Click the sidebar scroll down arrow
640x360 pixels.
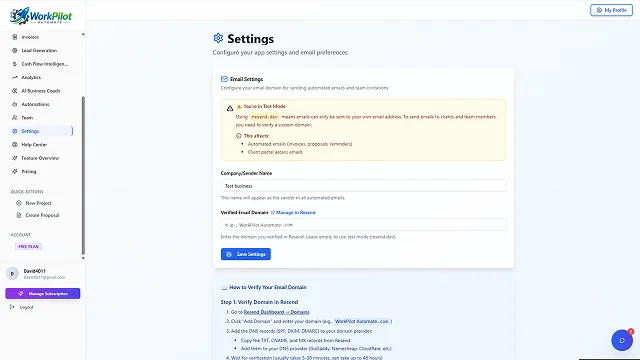click(83, 258)
